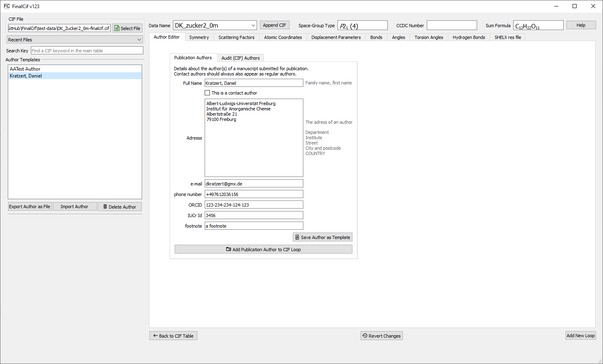Go to the Atomic Coordinates tab
Image resolution: width=603 pixels, height=364 pixels.
pos(283,37)
